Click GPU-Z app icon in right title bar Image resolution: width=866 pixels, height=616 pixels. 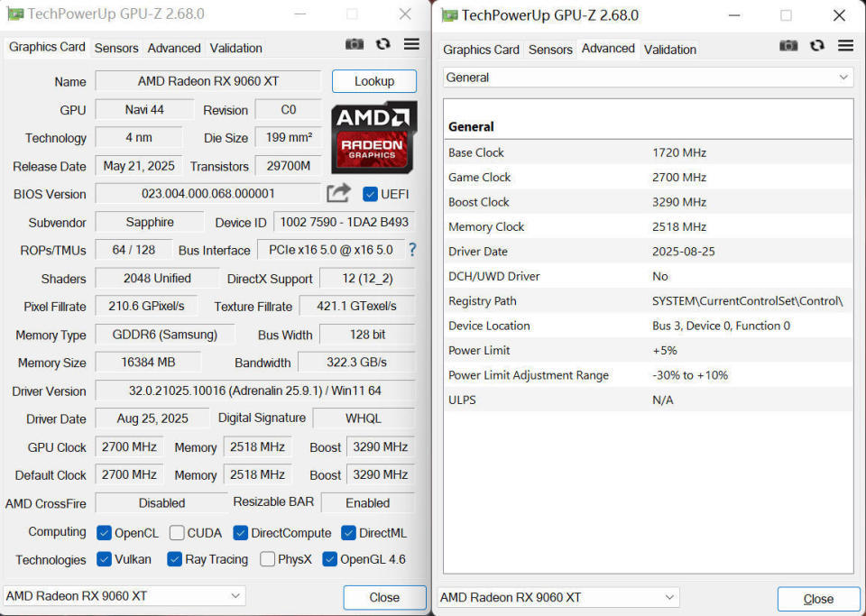tap(450, 15)
